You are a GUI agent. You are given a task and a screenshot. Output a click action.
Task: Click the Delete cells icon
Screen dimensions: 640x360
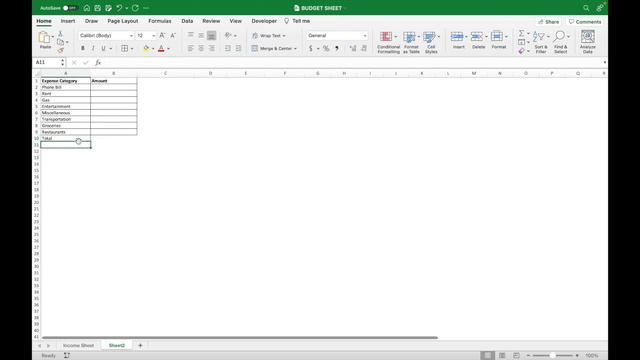click(477, 37)
